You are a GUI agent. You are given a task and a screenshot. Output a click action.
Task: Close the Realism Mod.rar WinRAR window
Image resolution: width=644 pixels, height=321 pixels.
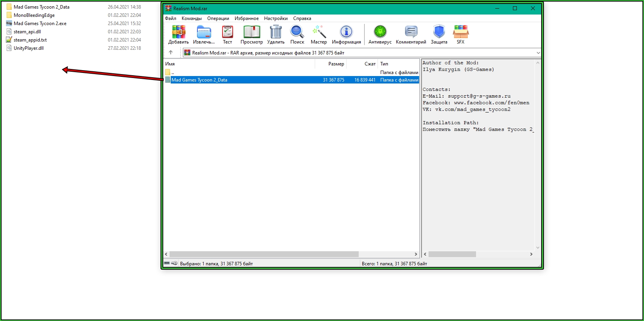(x=533, y=8)
